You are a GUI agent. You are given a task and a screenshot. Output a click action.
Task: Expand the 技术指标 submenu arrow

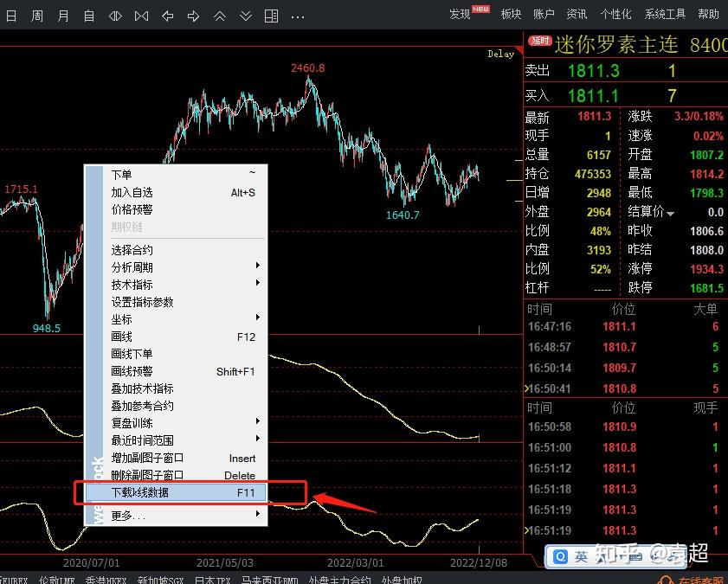point(259,284)
